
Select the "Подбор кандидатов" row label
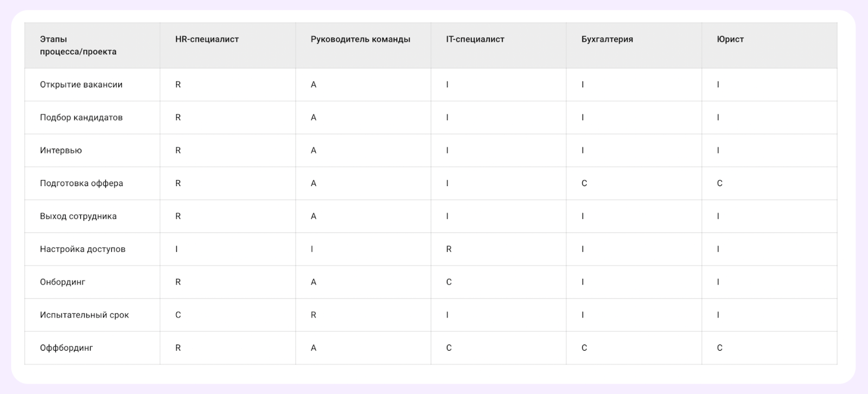(x=81, y=118)
